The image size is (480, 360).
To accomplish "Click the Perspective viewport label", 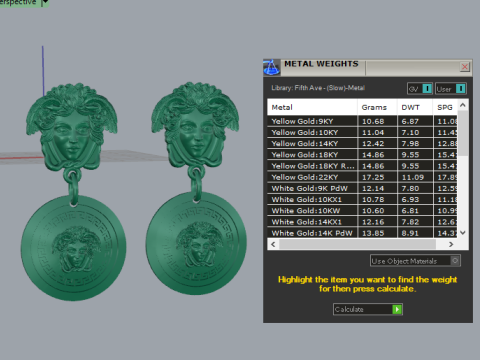I will [18, 3].
